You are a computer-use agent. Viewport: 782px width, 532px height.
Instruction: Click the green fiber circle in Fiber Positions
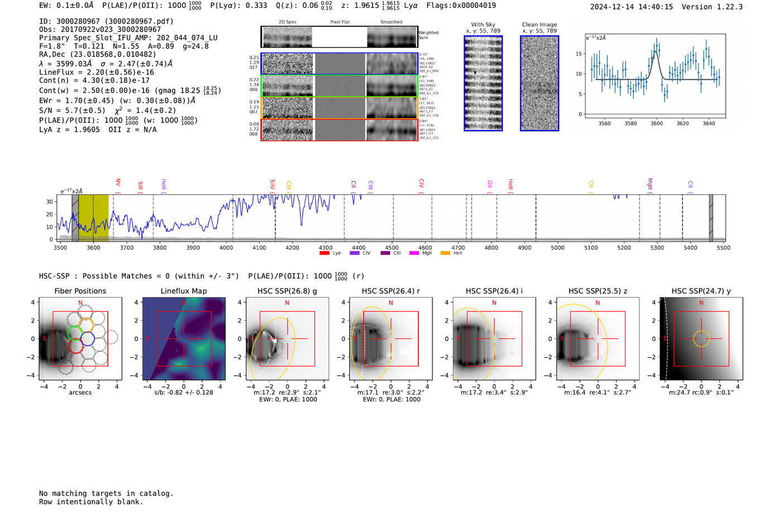[x=74, y=334]
